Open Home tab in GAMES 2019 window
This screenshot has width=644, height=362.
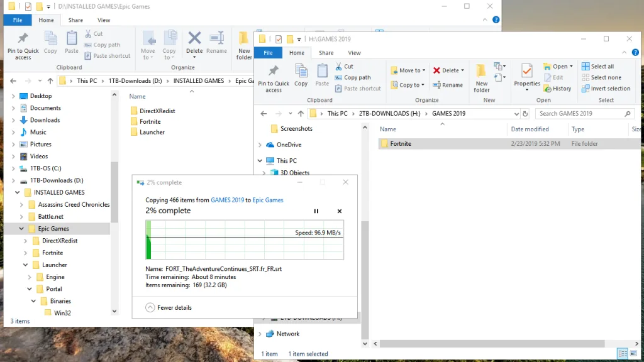pyautogui.click(x=297, y=53)
